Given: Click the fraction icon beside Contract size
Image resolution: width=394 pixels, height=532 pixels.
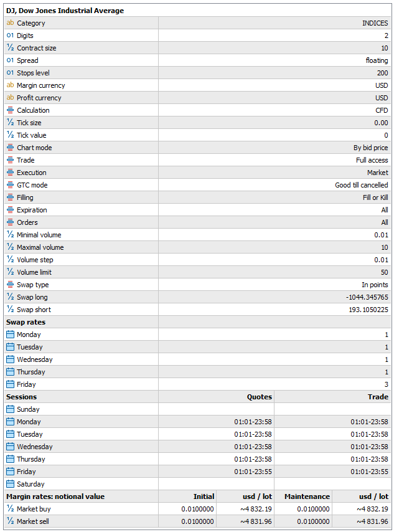Looking at the screenshot, I should pyautogui.click(x=10, y=48).
